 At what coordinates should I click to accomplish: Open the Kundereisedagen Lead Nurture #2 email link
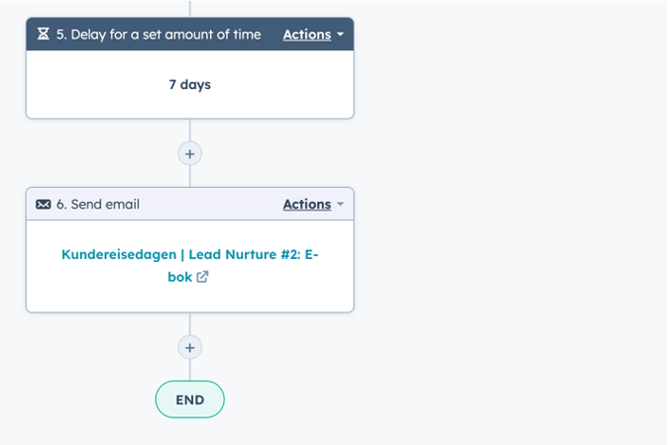[190, 265]
